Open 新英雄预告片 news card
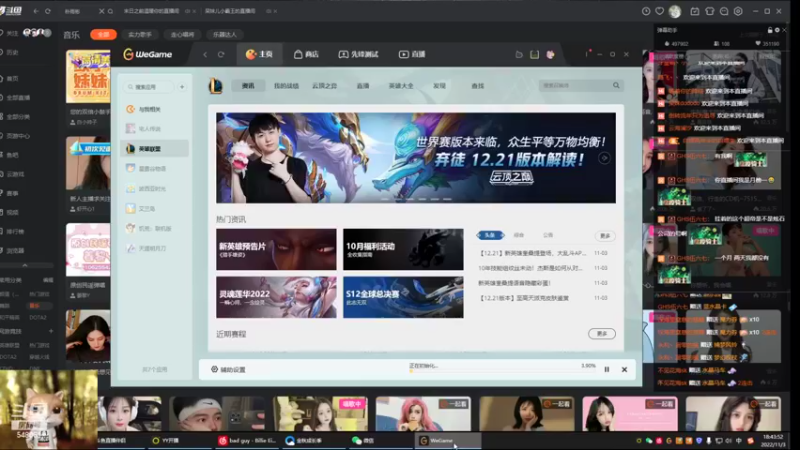 pos(276,249)
